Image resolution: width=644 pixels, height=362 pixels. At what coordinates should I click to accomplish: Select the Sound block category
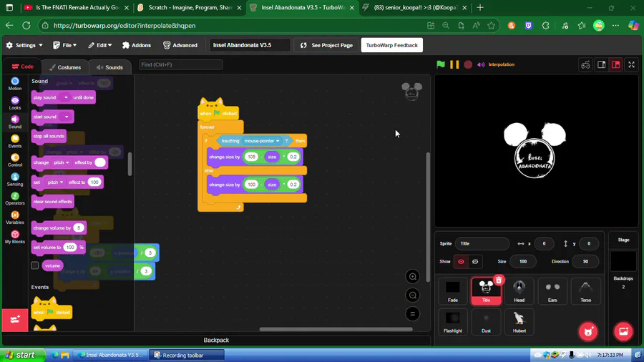pos(15,122)
